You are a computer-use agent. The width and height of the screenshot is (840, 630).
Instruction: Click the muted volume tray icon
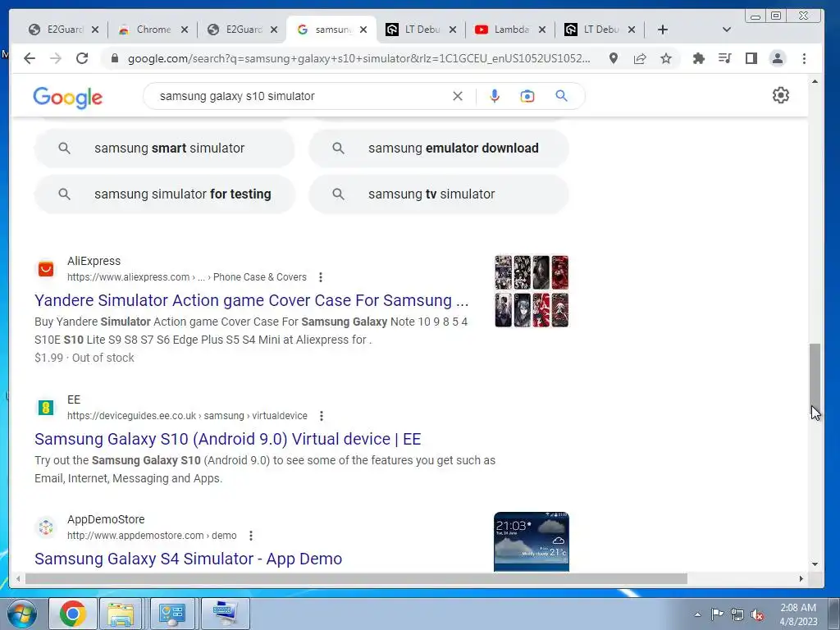(757, 614)
